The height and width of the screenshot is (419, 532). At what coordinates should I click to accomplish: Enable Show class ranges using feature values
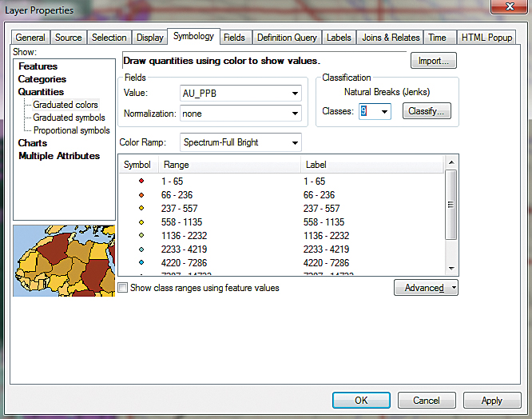coord(122,288)
